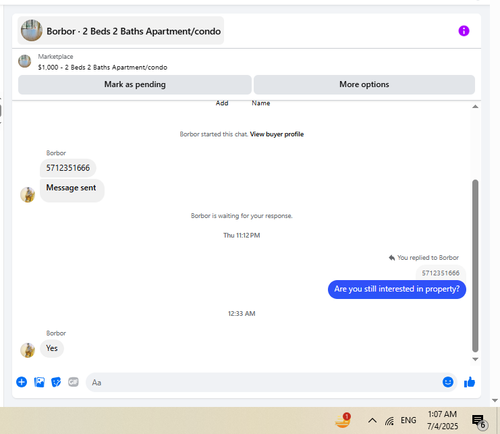Image resolution: width=500 pixels, height=434 pixels.
Task: Click the chat scrollbar down arrow
Action: click(475, 359)
